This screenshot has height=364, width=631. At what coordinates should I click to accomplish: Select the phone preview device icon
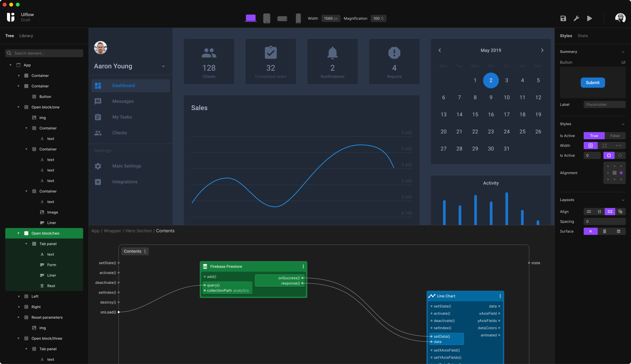[298, 18]
